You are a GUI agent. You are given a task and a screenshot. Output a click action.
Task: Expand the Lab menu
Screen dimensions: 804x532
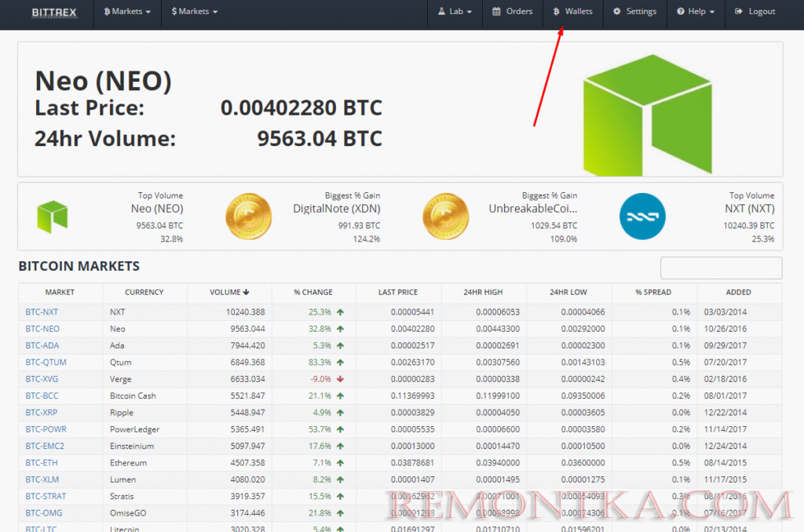tap(455, 11)
